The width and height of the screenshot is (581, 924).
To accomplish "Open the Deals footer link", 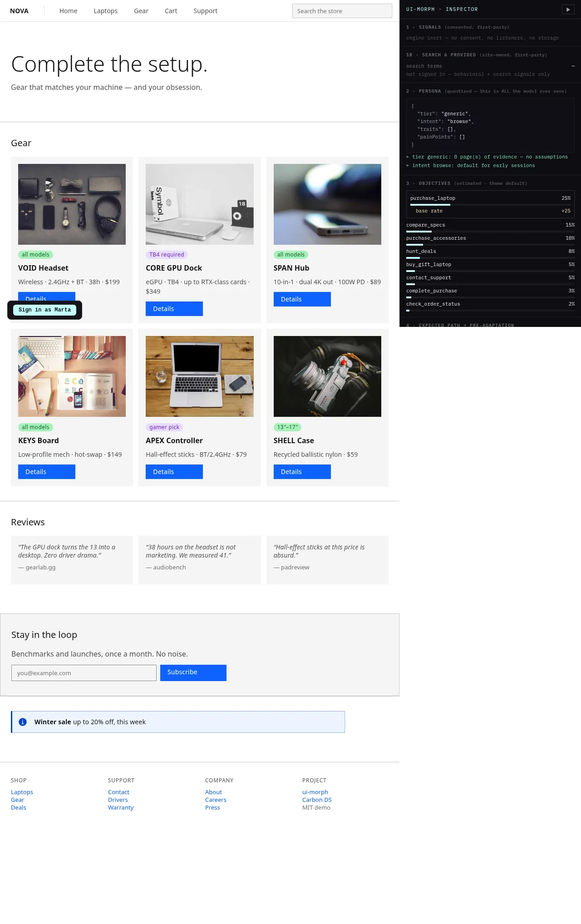I will coord(19,807).
